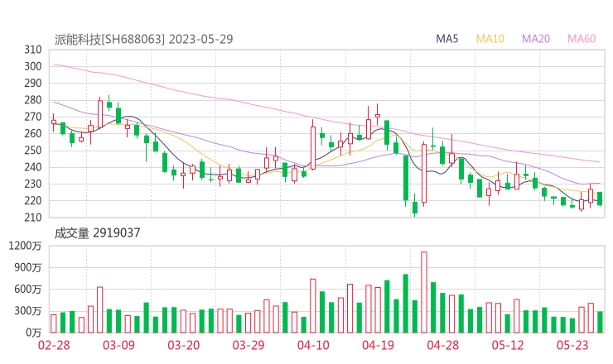Viewport: 613px width, 364px height.
Task: Click the 250 price axis label
Action: pos(33,151)
